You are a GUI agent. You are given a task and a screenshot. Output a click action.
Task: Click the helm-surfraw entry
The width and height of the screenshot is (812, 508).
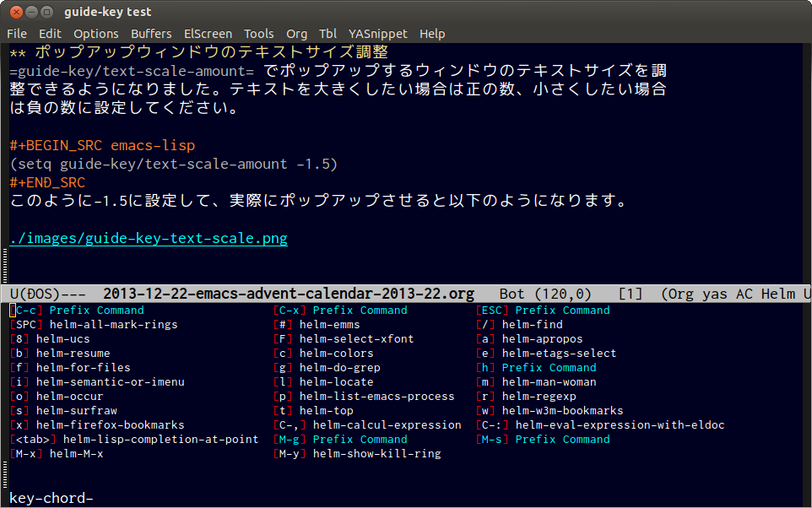[x=63, y=411]
